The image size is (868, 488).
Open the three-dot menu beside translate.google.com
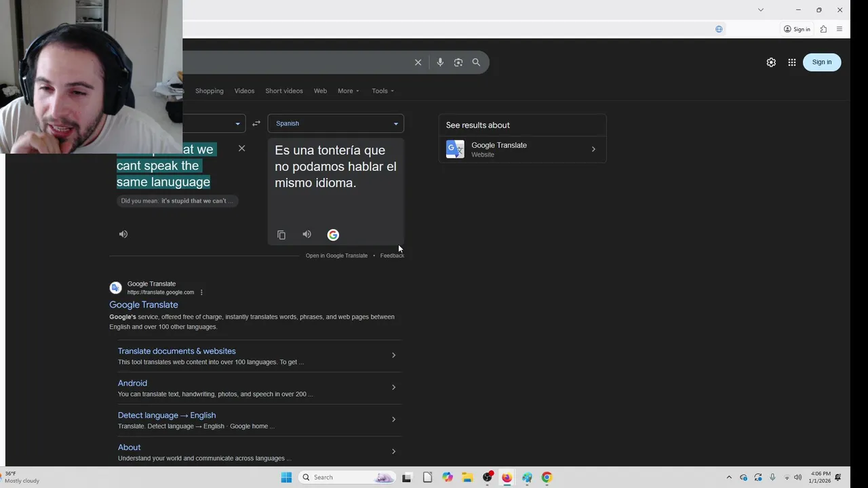tap(201, 292)
